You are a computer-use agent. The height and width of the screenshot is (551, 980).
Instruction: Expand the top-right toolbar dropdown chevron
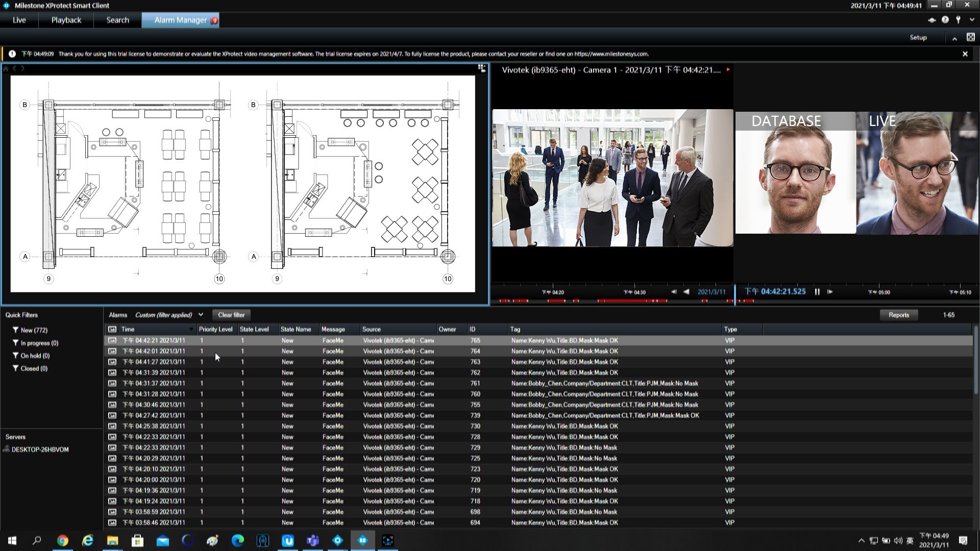coord(972,20)
